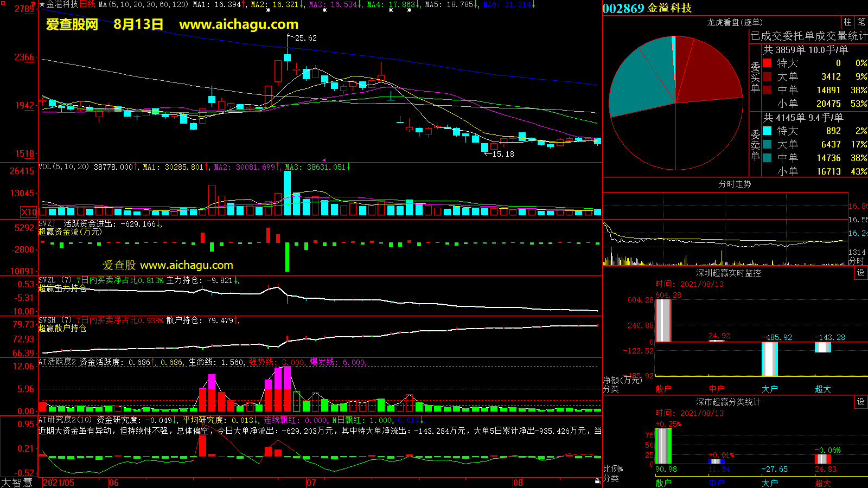Click the 07 month marker on timeline
The image size is (868, 488).
(311, 483)
